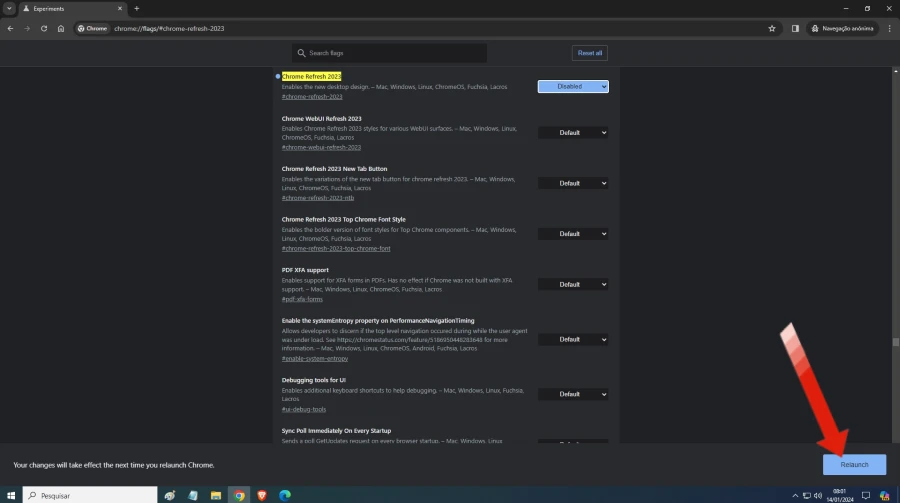Bookmark this page with the star icon

tap(772, 28)
